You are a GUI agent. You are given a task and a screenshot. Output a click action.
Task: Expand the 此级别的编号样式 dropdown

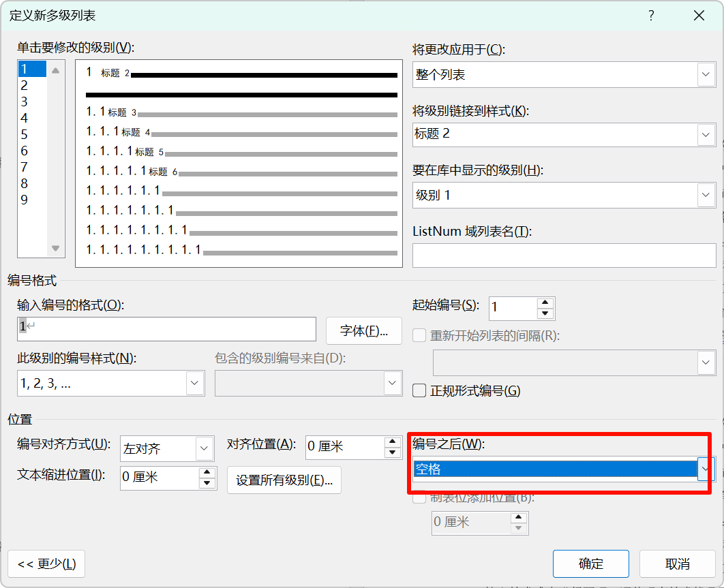pos(195,383)
